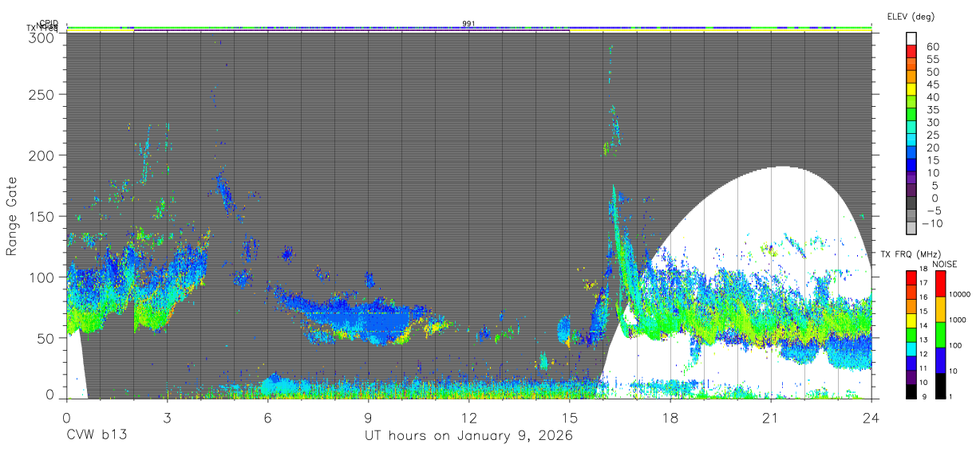Click the '11' label on the TX FRQ scale
This screenshot has width=980, height=452.
[923, 368]
